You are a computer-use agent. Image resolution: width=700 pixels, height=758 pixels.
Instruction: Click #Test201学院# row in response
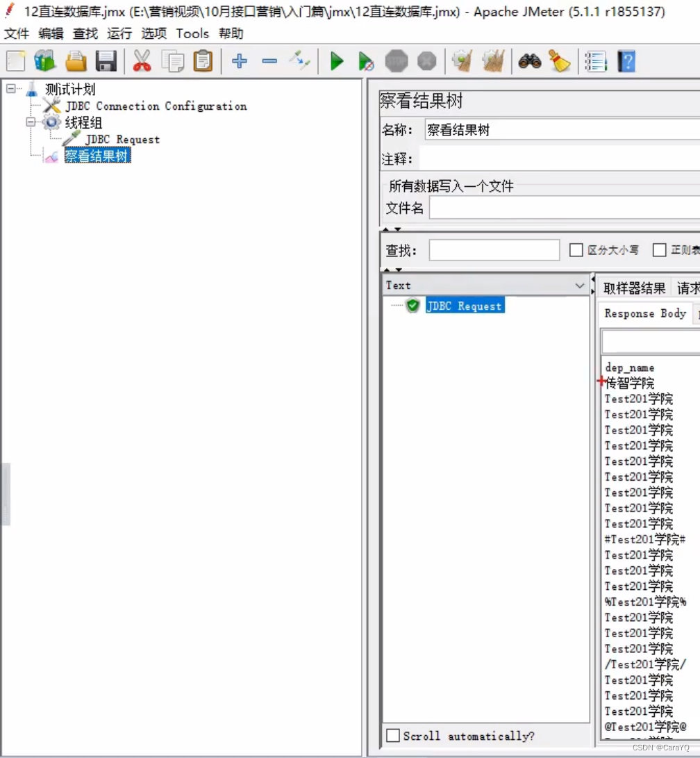click(645, 540)
